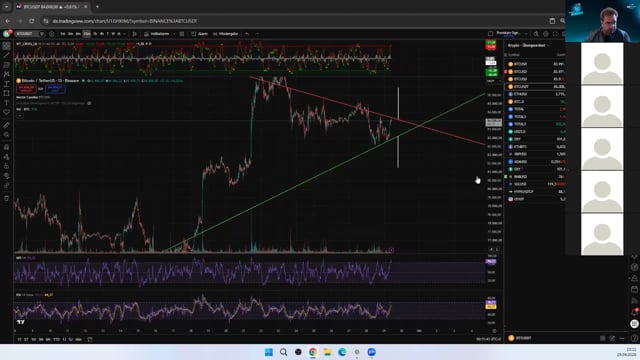This screenshot has width=640, height=360.
Task: Click the UTC time zone clock
Action: point(488,339)
